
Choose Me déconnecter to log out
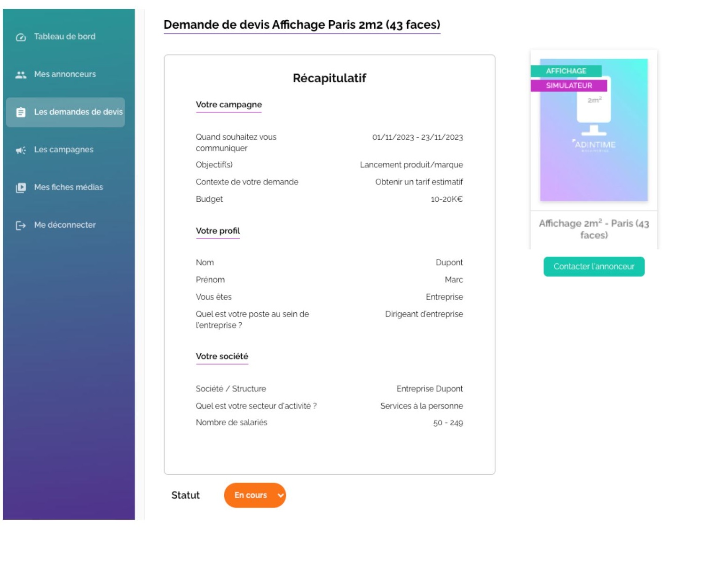[x=65, y=225]
